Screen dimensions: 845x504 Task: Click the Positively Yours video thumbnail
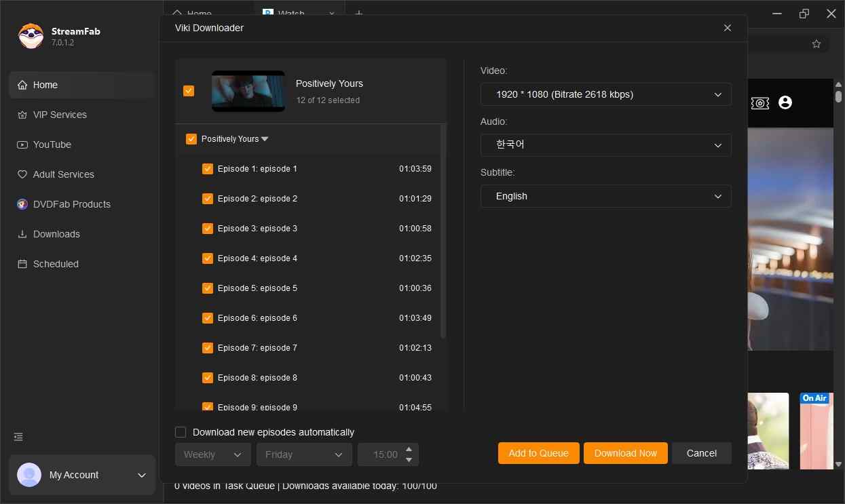pos(248,91)
